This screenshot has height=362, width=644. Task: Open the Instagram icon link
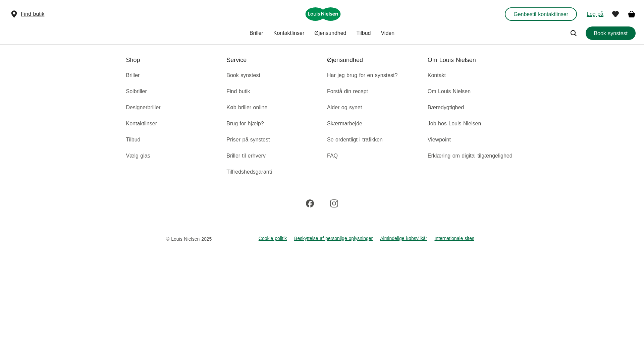[x=334, y=203]
